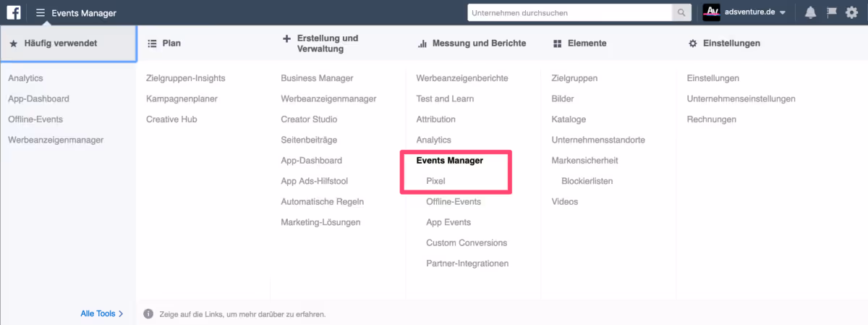Open Creator Studio

click(x=309, y=119)
